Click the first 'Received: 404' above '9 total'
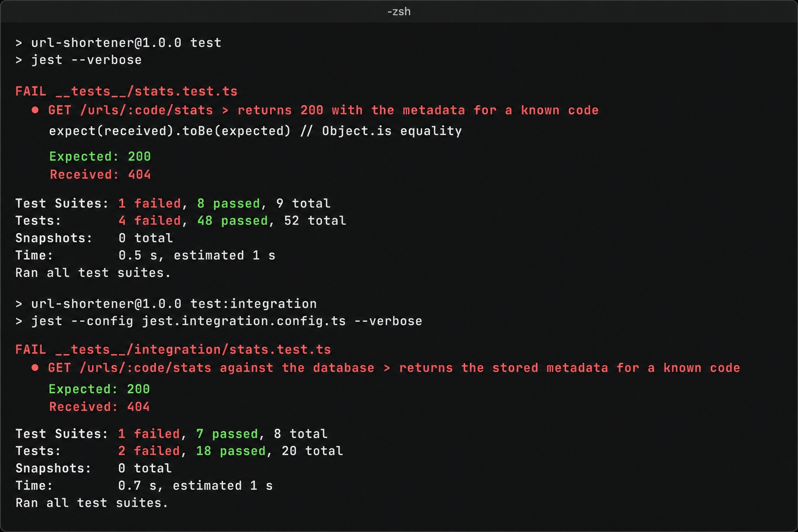Viewport: 798px width, 532px height. 100,175
